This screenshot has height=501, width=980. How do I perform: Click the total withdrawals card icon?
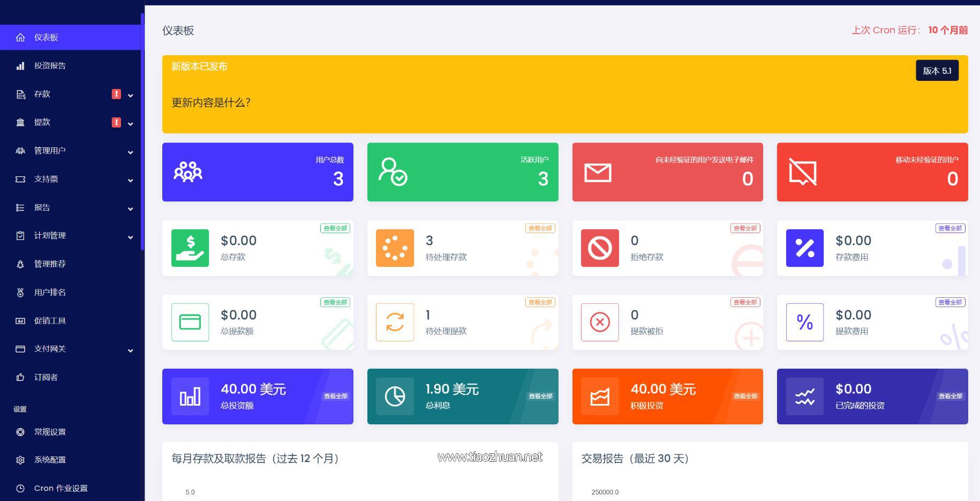click(190, 322)
